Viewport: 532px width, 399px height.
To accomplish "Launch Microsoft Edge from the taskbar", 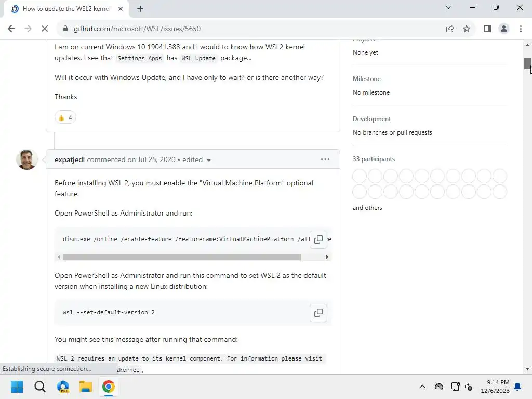I will pos(63,387).
